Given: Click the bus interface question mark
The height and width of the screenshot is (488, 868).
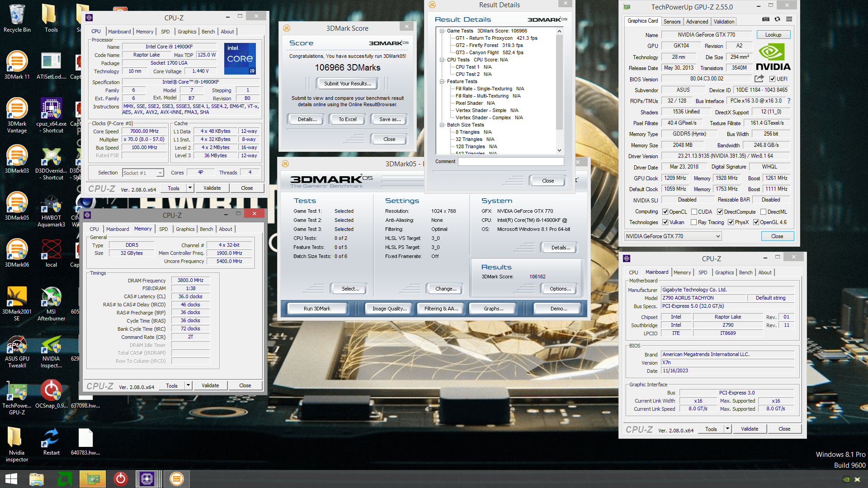Looking at the screenshot, I should 789,101.
